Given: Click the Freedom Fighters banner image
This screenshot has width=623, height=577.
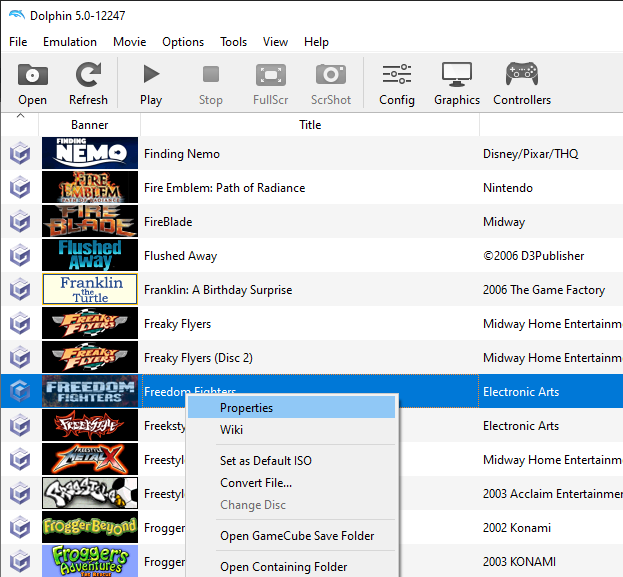Looking at the screenshot, I should 90,391.
